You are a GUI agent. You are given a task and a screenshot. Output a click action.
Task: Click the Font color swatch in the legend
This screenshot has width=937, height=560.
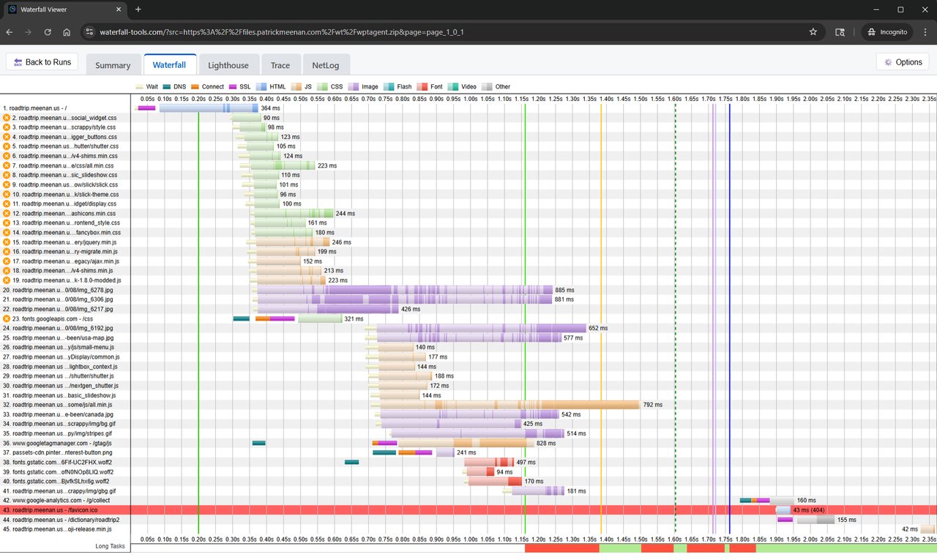[x=422, y=86]
